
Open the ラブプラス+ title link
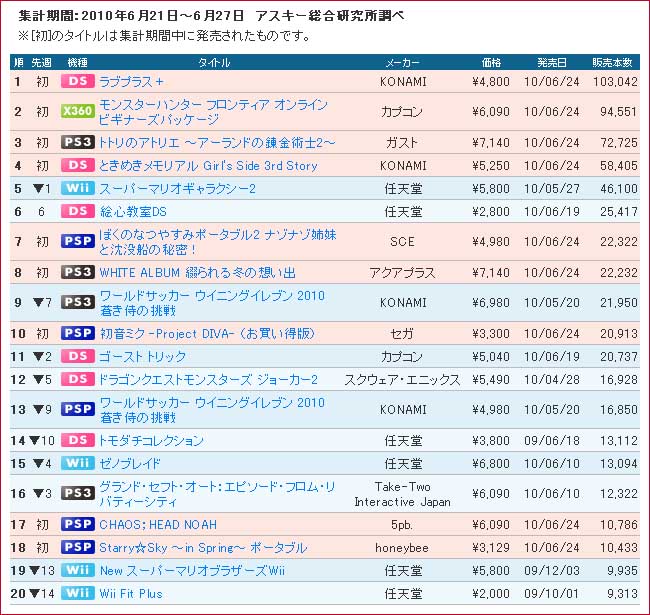(x=131, y=82)
